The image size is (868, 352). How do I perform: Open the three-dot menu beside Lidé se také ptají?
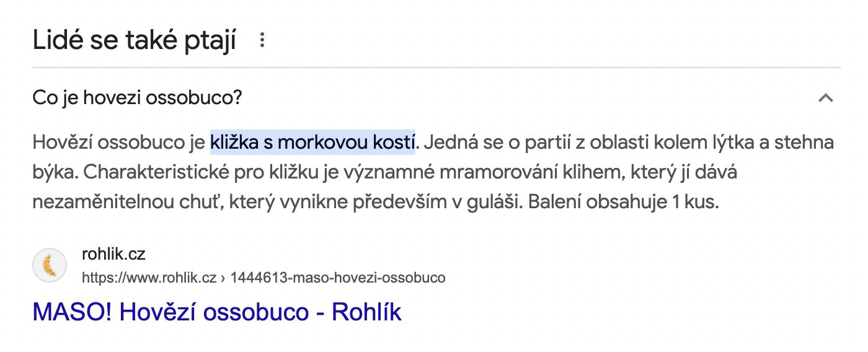tap(262, 40)
